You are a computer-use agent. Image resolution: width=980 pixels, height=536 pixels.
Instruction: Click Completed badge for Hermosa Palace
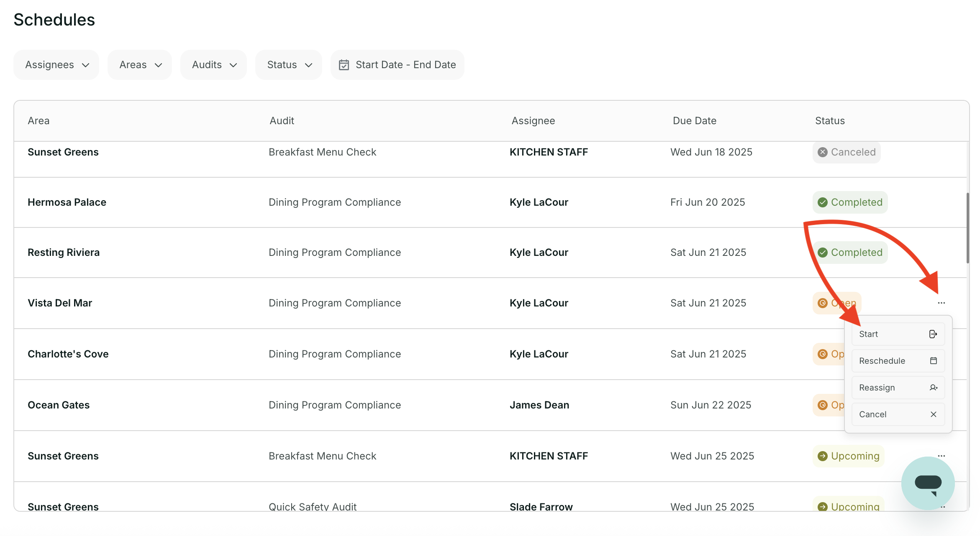(x=850, y=202)
